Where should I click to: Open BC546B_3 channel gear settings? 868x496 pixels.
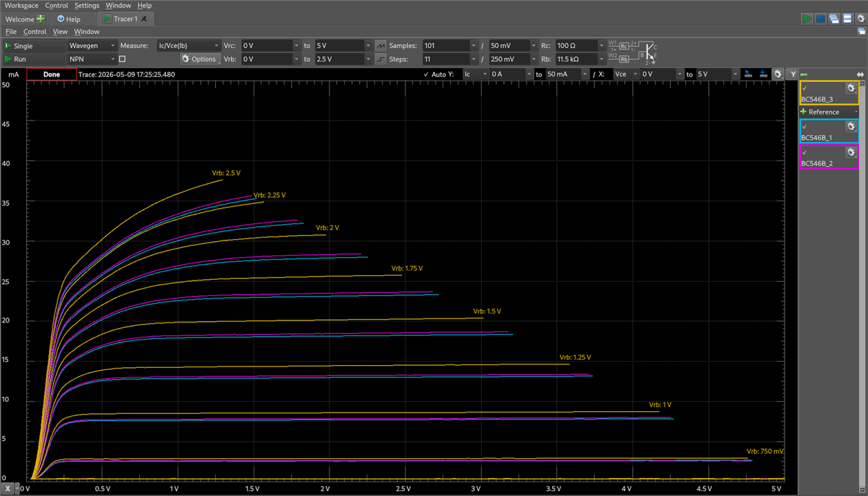pyautogui.click(x=851, y=88)
